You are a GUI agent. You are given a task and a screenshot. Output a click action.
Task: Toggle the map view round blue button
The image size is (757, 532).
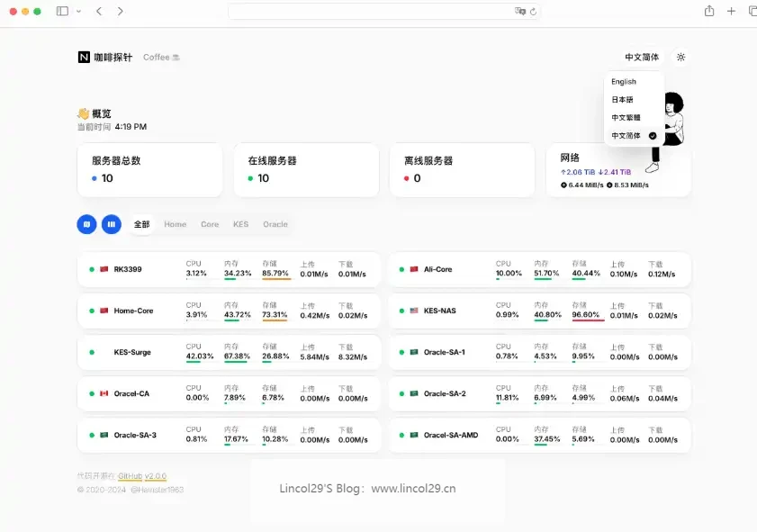click(x=86, y=224)
